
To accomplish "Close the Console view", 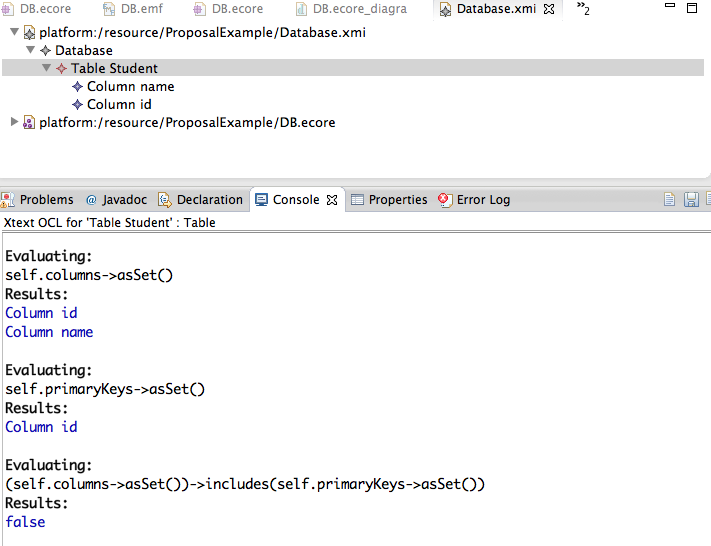I will point(332,200).
